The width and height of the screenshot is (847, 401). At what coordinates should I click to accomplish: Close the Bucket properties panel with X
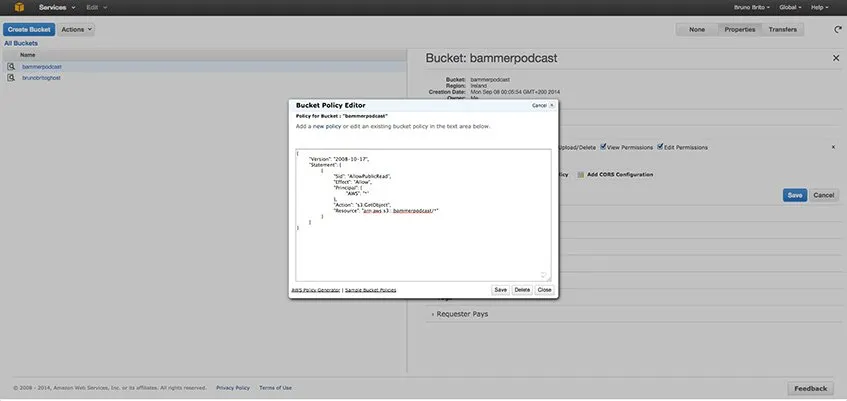point(836,58)
